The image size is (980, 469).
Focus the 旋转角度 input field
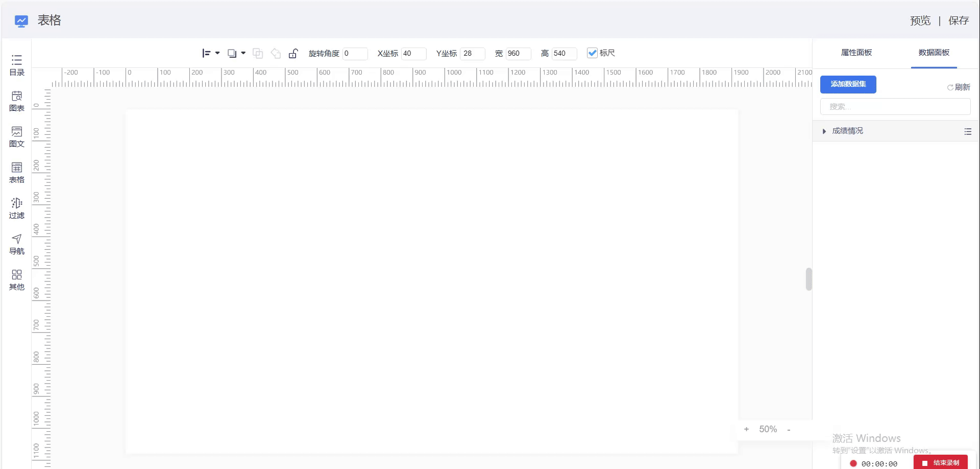point(355,53)
